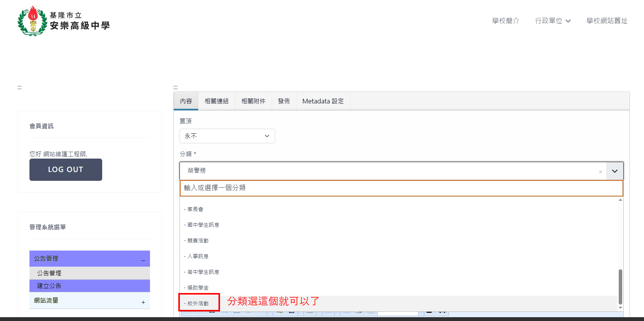The width and height of the screenshot is (644, 321).
Task: Expand the 網站流量 section using plus icon
Action: coord(143,302)
